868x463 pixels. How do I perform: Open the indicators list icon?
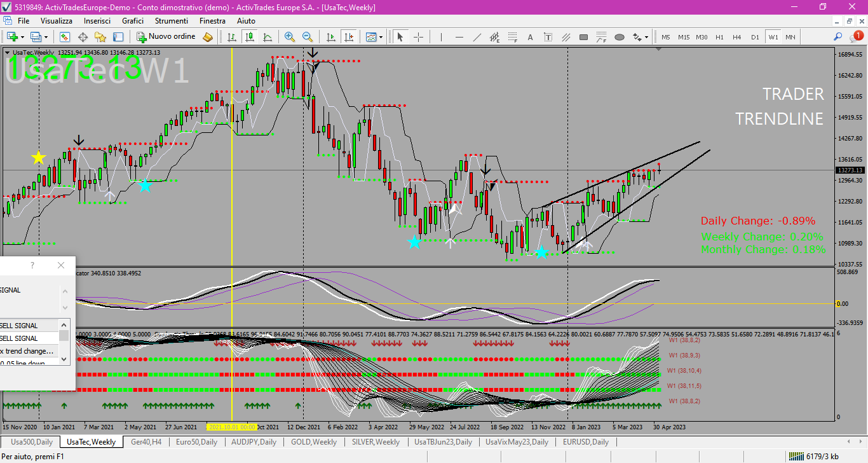coord(371,37)
